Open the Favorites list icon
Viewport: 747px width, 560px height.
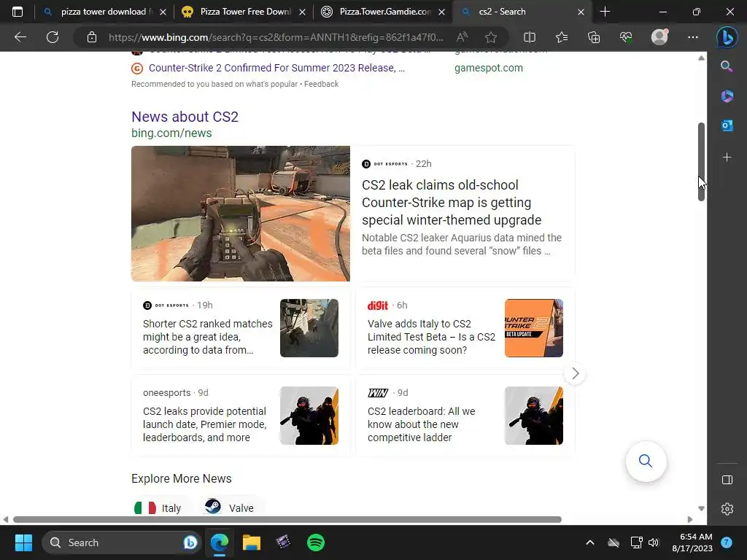tap(562, 37)
